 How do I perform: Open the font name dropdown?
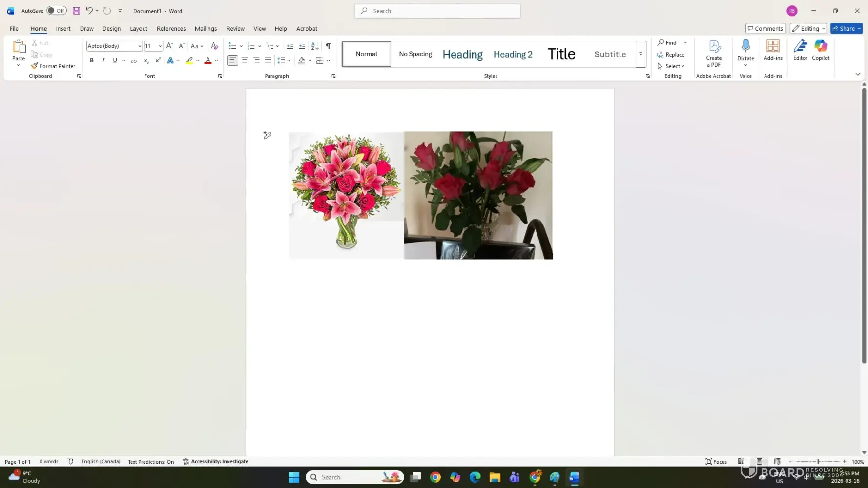pos(140,46)
